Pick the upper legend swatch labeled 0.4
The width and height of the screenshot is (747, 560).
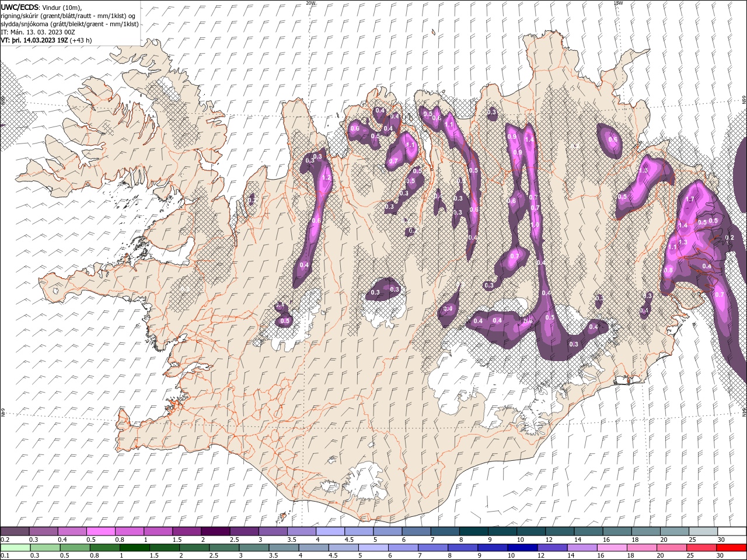(72, 531)
